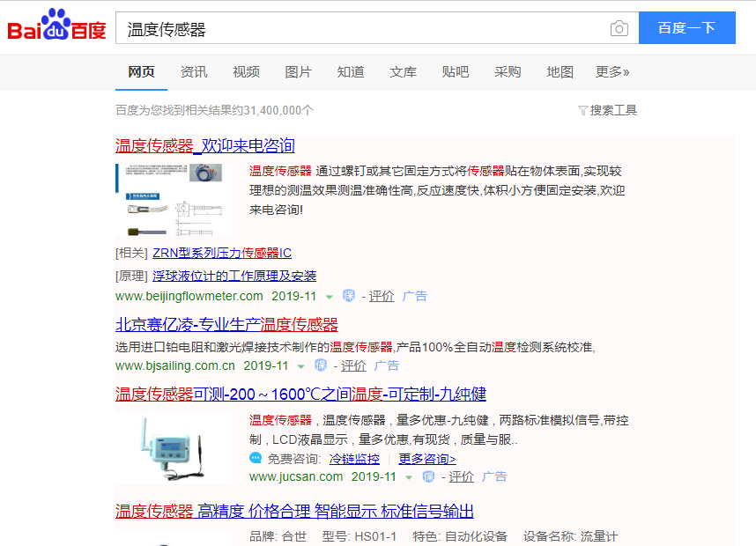Open the 浮球液位计的工作原理及安装 link

tap(234, 277)
